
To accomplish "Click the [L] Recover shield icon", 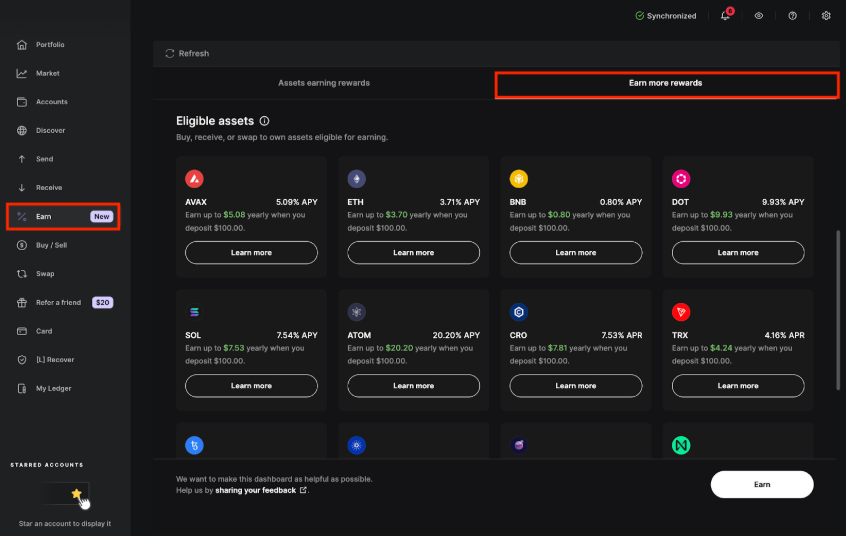I will pyautogui.click(x=22, y=359).
